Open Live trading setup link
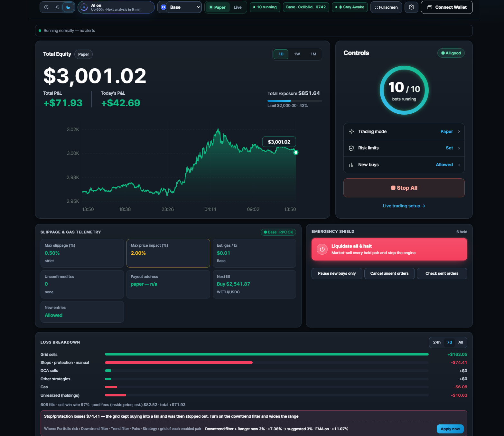The height and width of the screenshot is (436, 504). pyautogui.click(x=404, y=206)
